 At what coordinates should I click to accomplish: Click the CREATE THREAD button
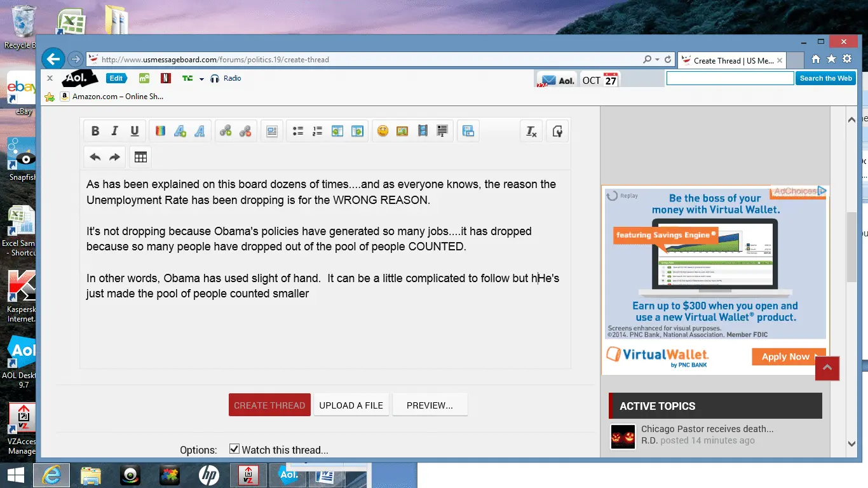coord(269,405)
